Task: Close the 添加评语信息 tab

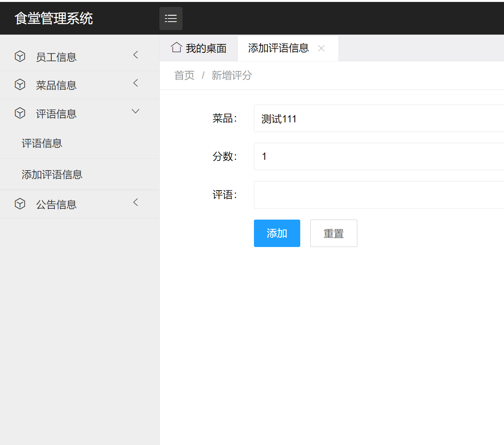Action: pos(321,48)
